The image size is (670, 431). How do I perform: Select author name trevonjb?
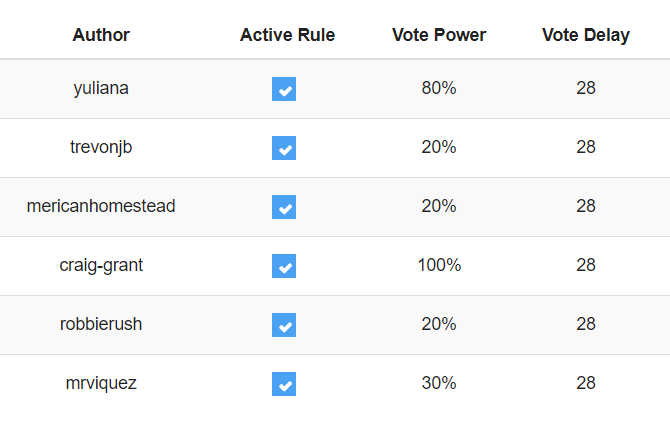pos(101,147)
